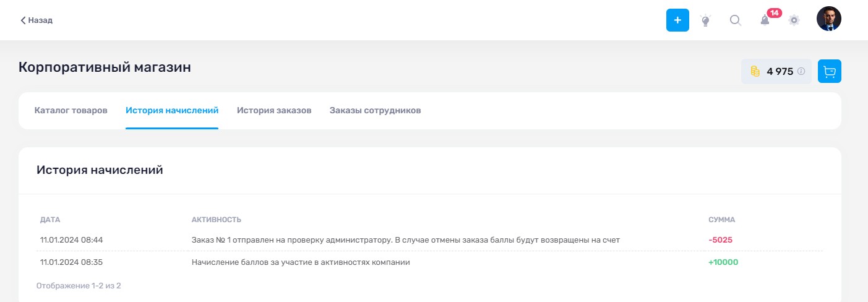Image resolution: width=868 pixels, height=302 pixels.
Task: Select the История начислений tab
Action: [x=172, y=110]
